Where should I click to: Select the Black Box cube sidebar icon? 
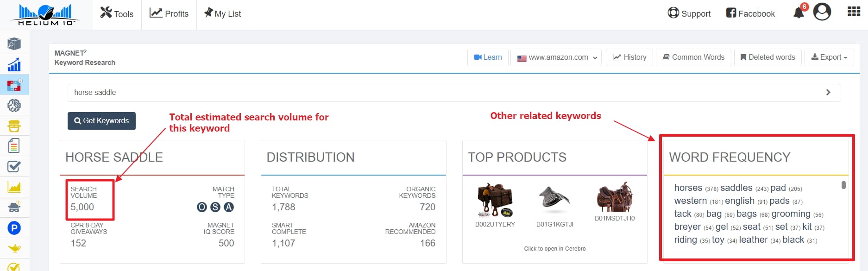(x=14, y=44)
